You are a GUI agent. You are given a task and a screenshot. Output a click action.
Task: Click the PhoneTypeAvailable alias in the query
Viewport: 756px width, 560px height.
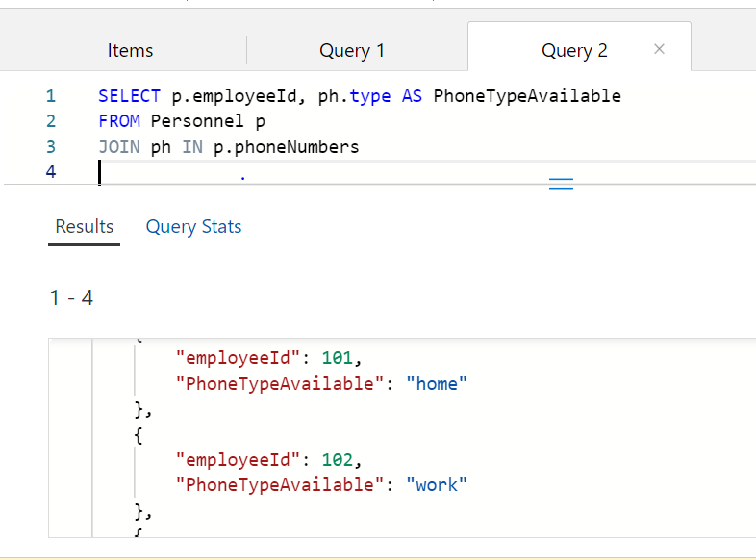(x=527, y=96)
